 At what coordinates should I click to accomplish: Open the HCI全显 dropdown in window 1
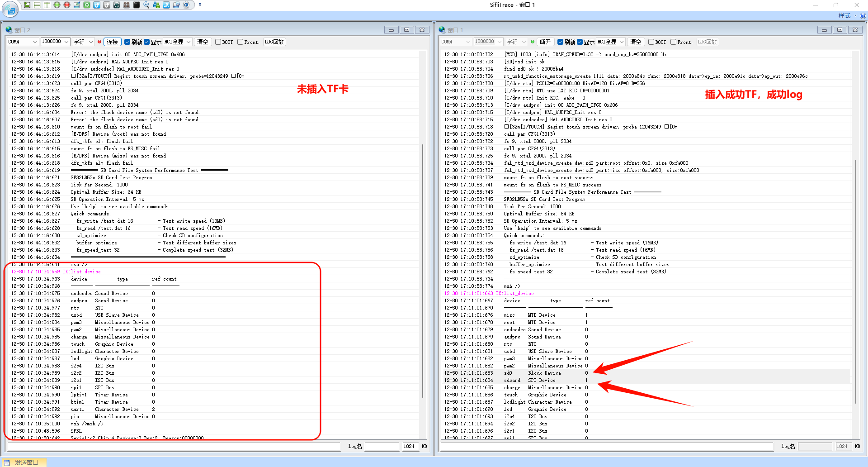(610, 42)
